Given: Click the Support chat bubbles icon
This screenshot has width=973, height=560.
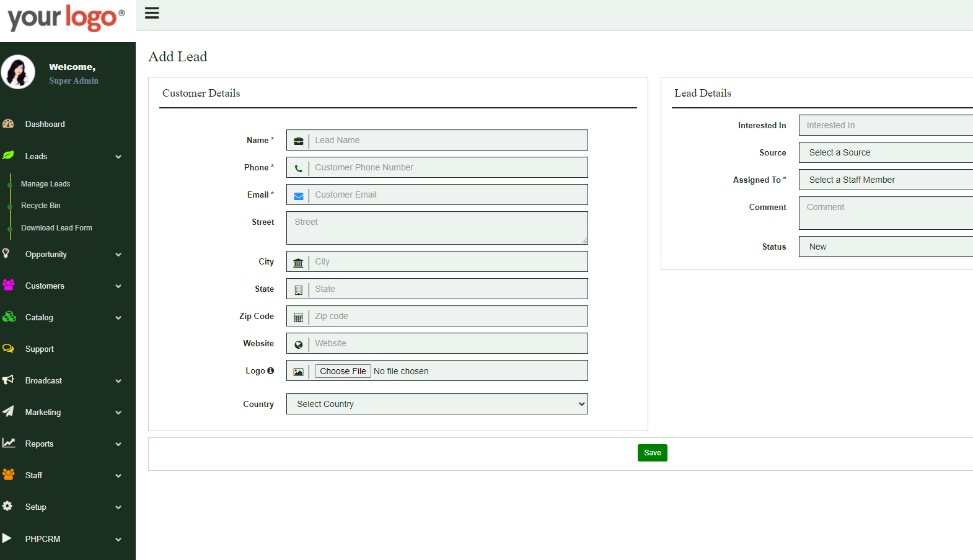Looking at the screenshot, I should (x=8, y=349).
